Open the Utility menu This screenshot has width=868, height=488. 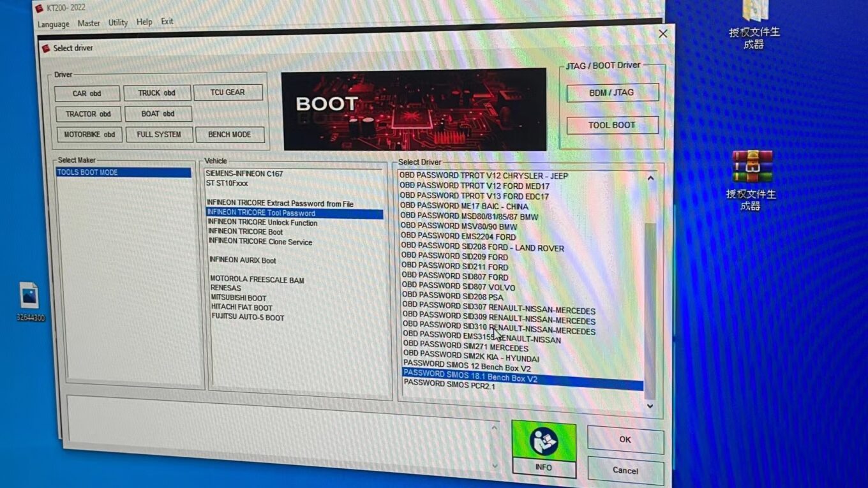[117, 22]
